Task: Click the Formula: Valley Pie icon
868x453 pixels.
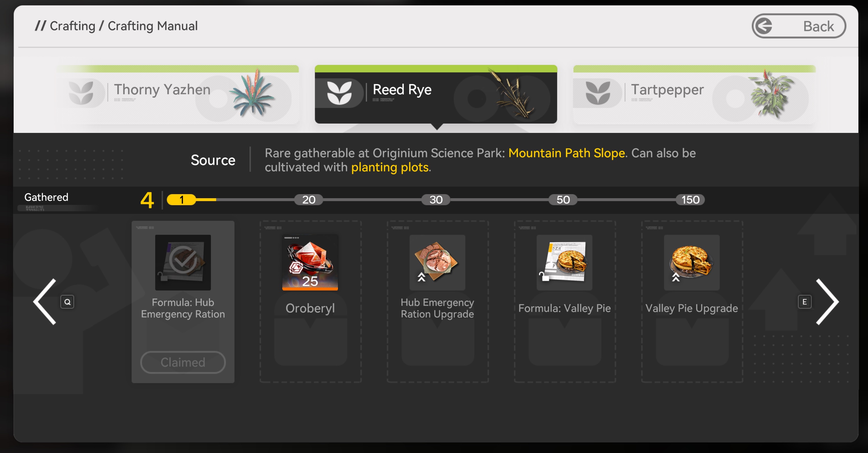Action: point(564,262)
